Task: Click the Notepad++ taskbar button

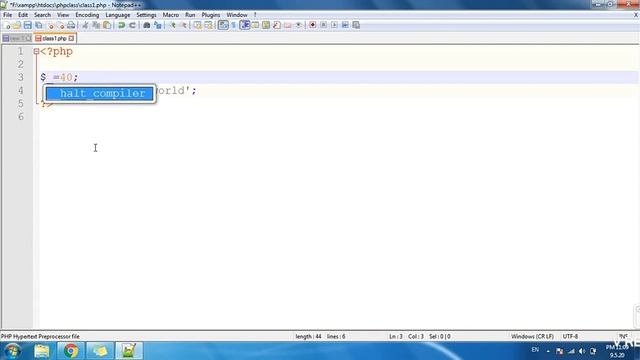Action: click(x=129, y=351)
